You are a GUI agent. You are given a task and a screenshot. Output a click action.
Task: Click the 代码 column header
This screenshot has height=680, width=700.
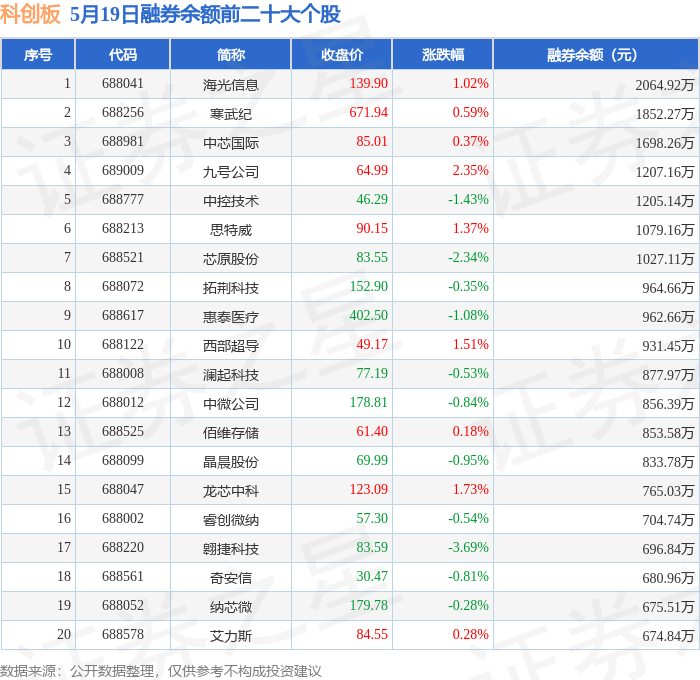click(123, 54)
